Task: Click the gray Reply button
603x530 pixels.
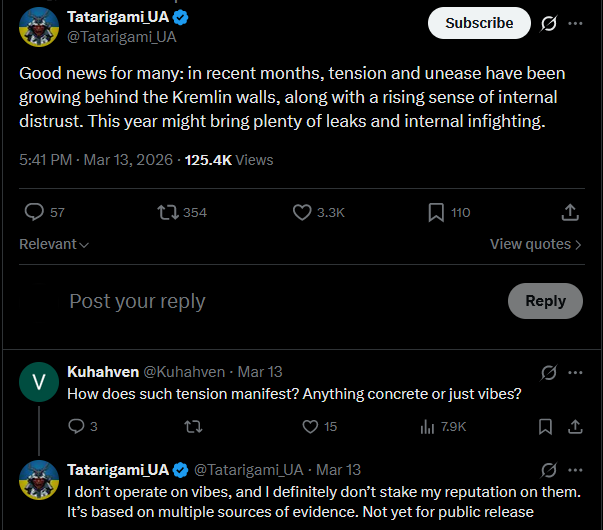Action: (x=545, y=301)
